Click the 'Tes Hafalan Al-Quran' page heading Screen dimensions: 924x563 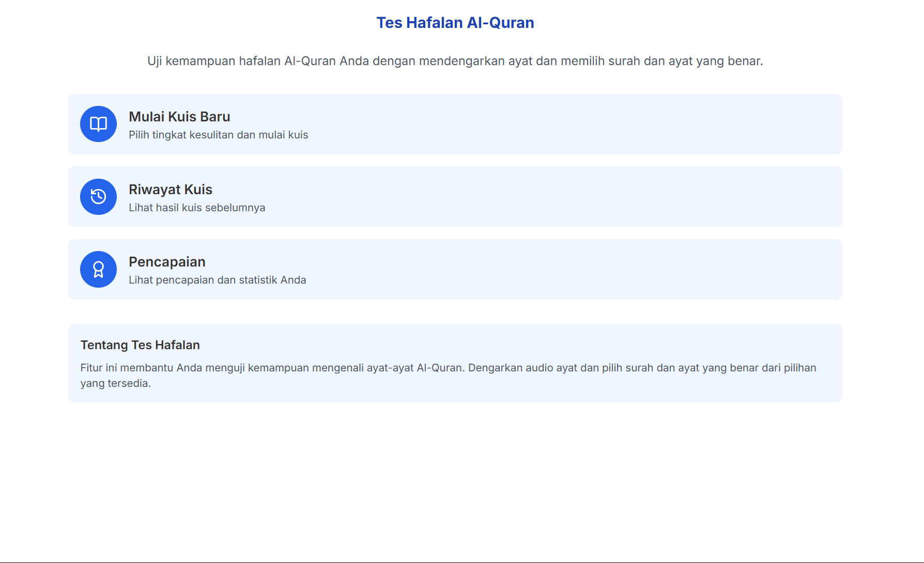point(455,23)
